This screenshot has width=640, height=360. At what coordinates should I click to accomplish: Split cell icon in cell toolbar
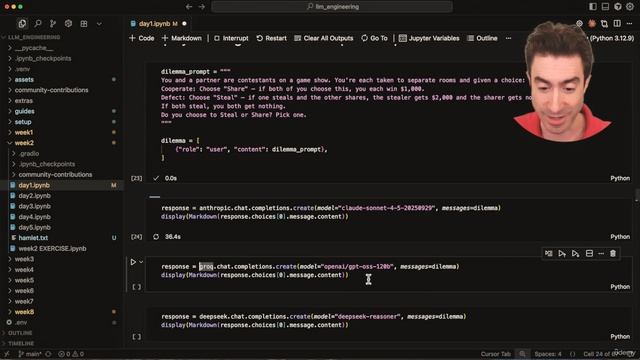coord(589,253)
